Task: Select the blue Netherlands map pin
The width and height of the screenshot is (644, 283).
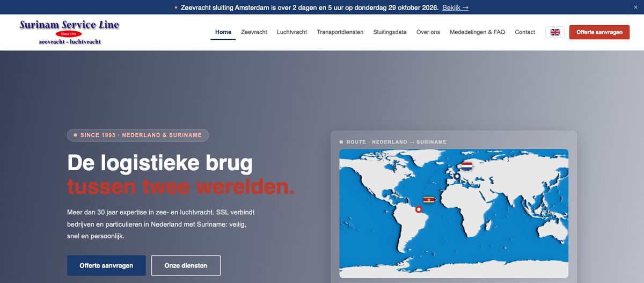Action: coord(457,176)
